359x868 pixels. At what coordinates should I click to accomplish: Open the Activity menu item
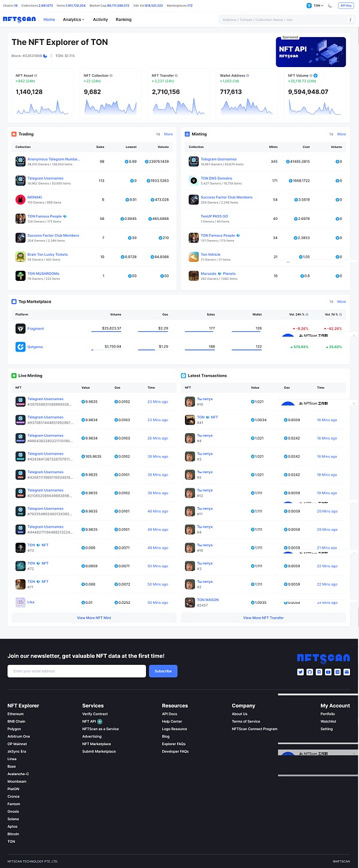click(x=101, y=20)
